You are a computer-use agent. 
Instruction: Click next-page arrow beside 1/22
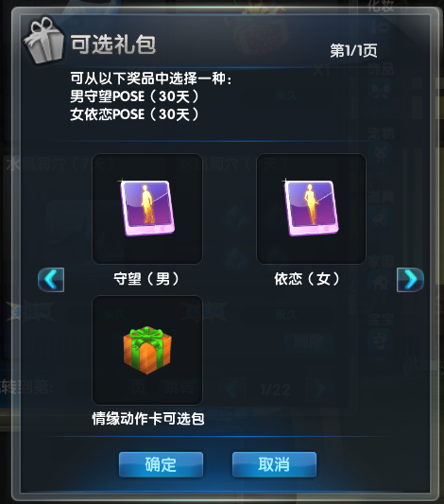click(x=316, y=390)
